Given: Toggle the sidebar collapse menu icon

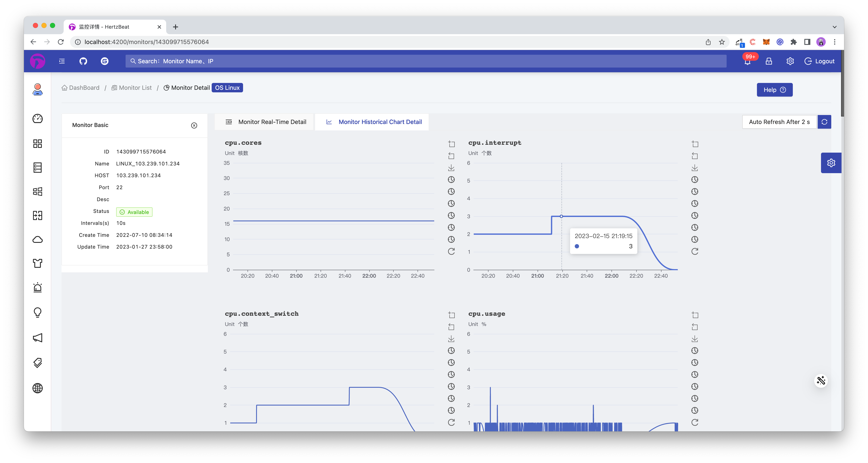Looking at the screenshot, I should (62, 61).
